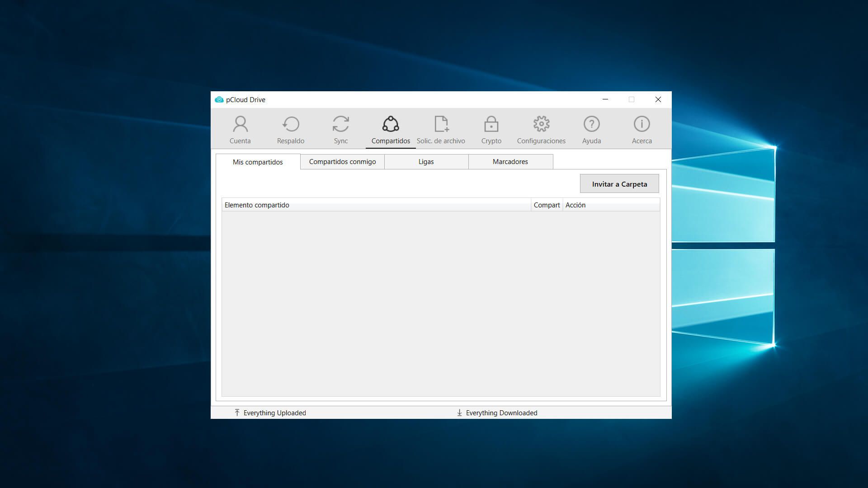Click the Everything Downloaded status text
868x488 pixels.
point(501,413)
